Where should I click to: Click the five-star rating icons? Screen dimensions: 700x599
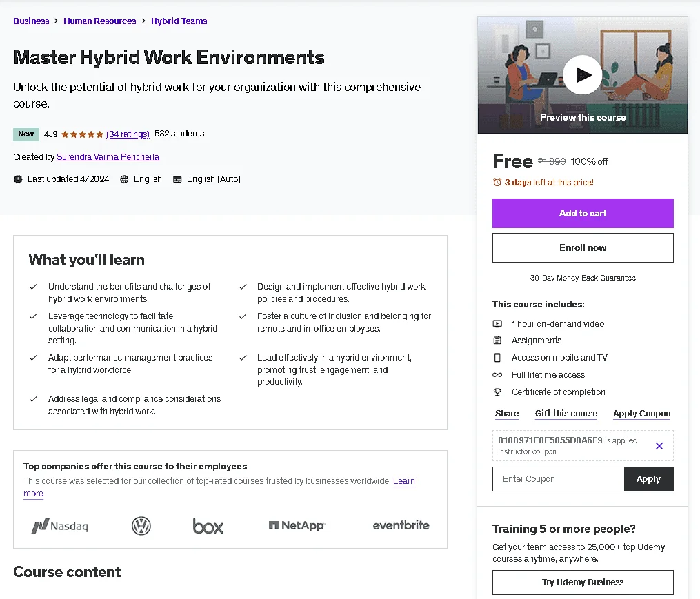(x=82, y=134)
